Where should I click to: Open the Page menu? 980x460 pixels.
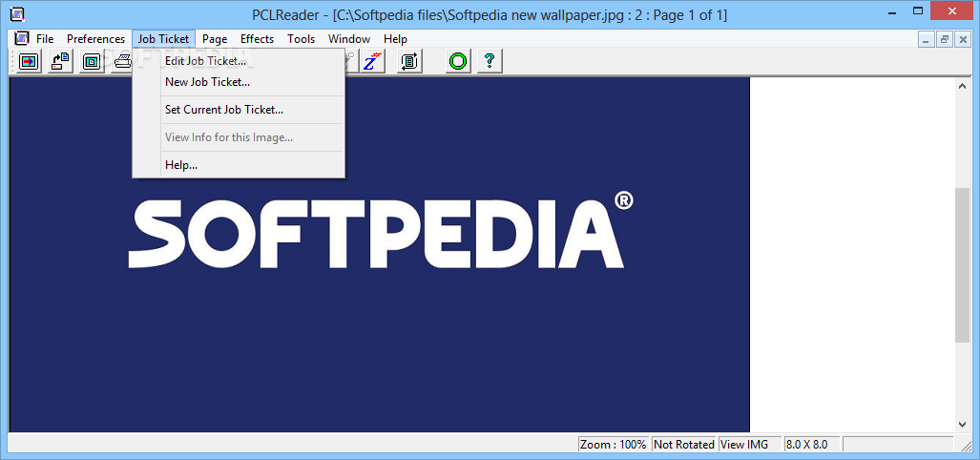[x=215, y=39]
